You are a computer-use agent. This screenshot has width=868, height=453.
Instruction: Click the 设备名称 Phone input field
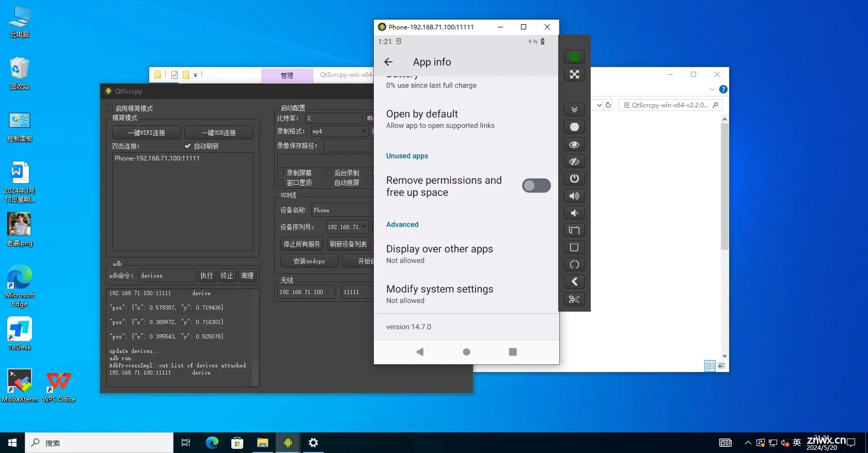click(342, 210)
